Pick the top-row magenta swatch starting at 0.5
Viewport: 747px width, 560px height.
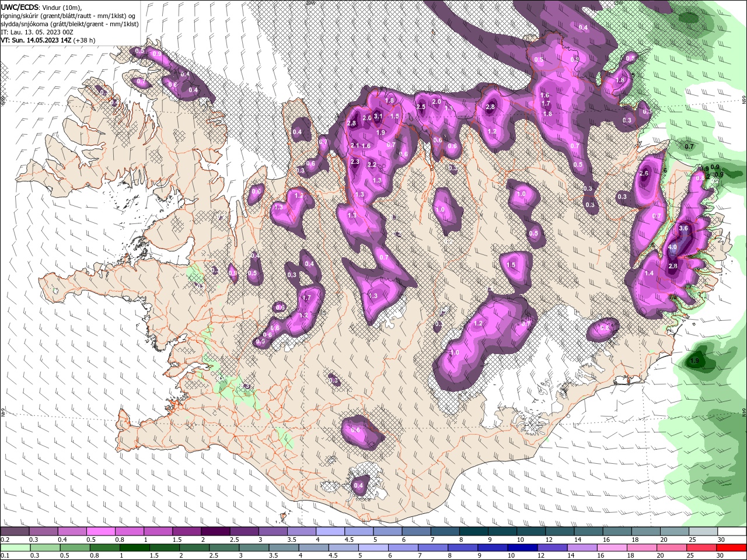(100, 531)
